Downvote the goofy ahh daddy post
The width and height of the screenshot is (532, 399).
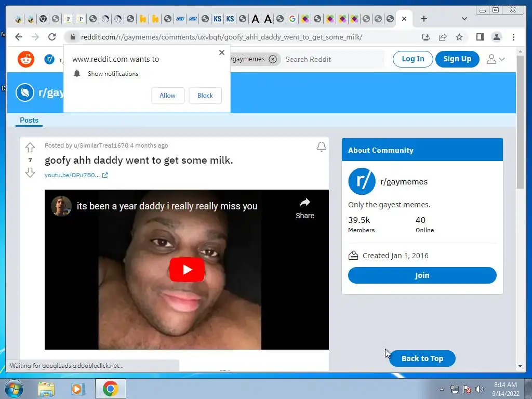30,172
